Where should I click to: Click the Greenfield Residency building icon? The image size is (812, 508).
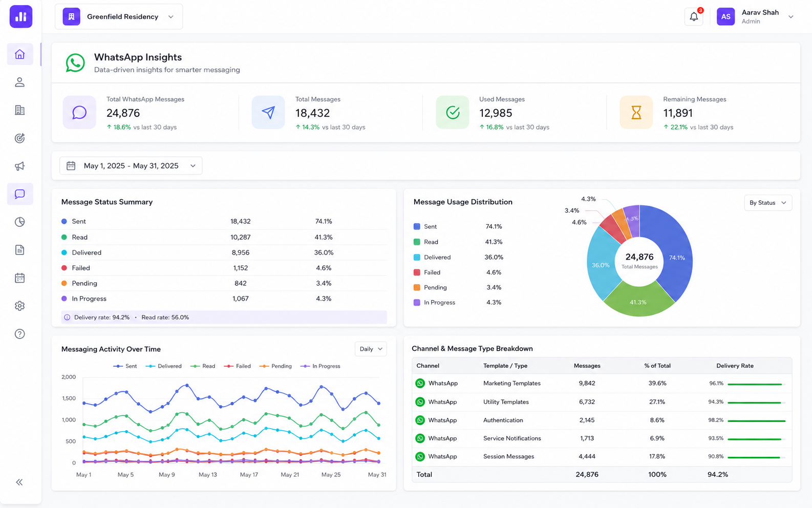tap(72, 16)
